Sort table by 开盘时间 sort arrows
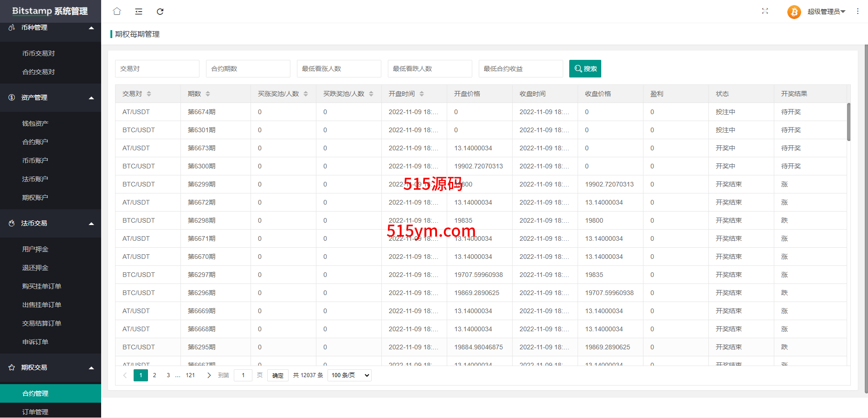This screenshot has height=418, width=868. click(x=422, y=94)
